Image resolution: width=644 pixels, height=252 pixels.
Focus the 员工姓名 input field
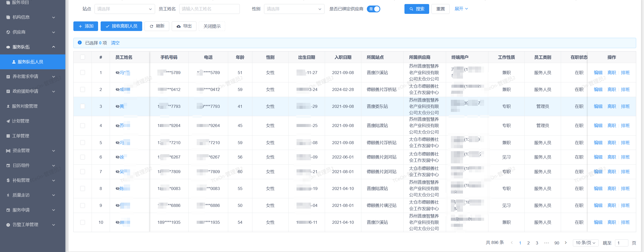click(209, 9)
